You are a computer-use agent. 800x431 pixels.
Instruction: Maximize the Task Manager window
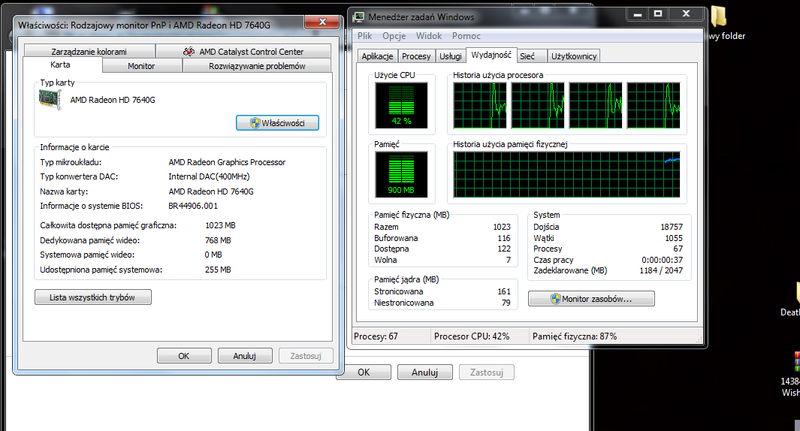pyautogui.click(x=658, y=15)
